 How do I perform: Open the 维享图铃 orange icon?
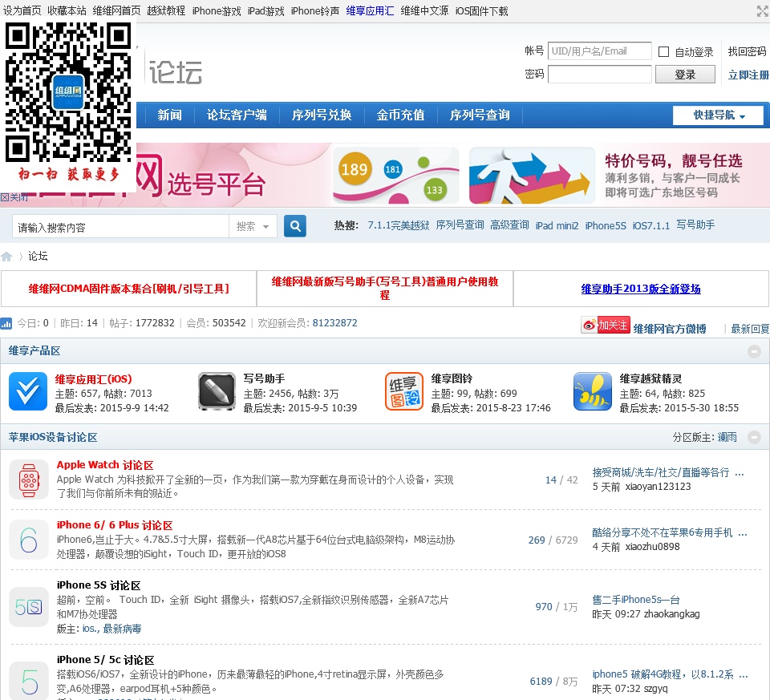[x=403, y=391]
